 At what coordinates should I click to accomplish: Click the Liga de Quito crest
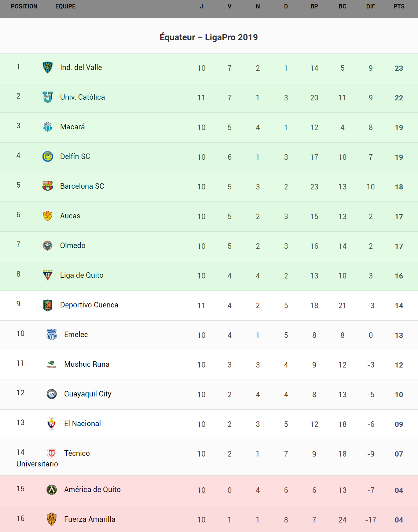[x=48, y=275]
